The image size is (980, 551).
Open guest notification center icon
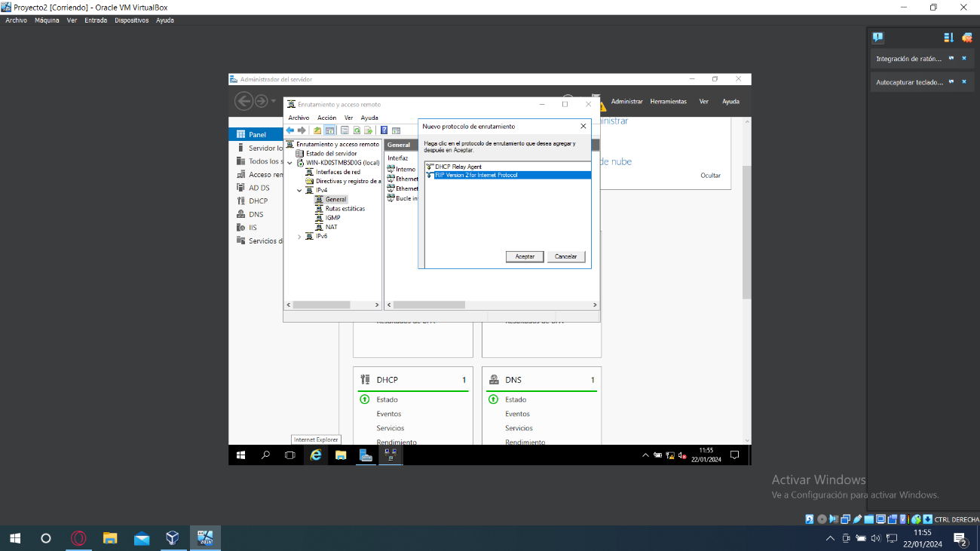coord(734,455)
